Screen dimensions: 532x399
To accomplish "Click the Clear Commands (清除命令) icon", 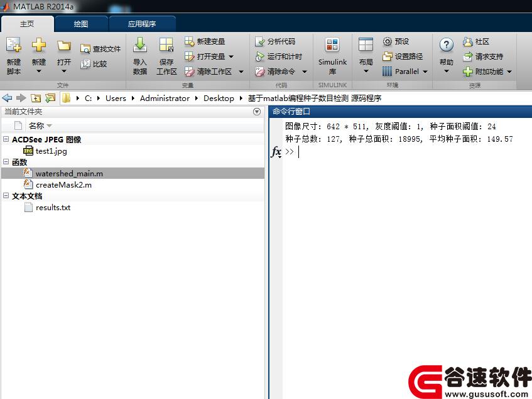I will 260,72.
